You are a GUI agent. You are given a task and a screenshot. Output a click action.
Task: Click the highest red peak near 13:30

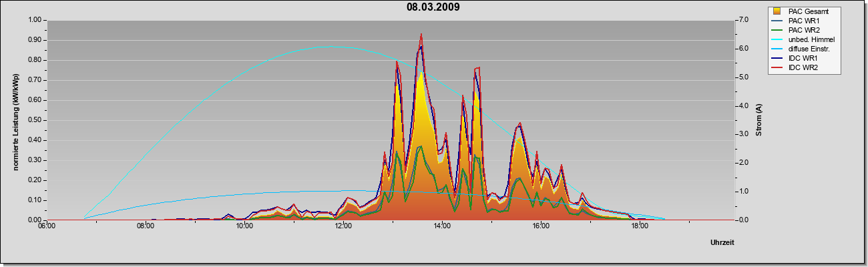pos(421,35)
